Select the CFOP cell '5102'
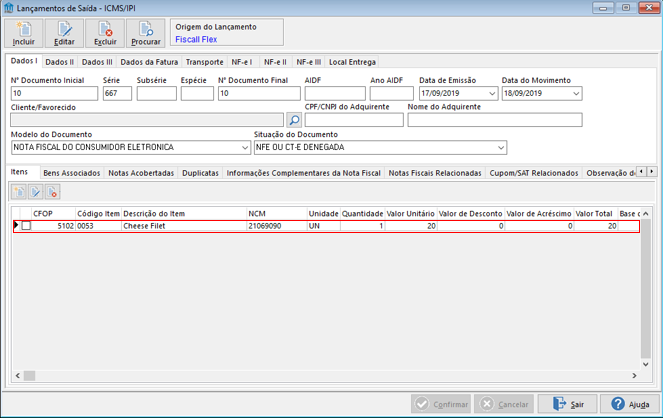The height and width of the screenshot is (418, 664). pos(53,226)
